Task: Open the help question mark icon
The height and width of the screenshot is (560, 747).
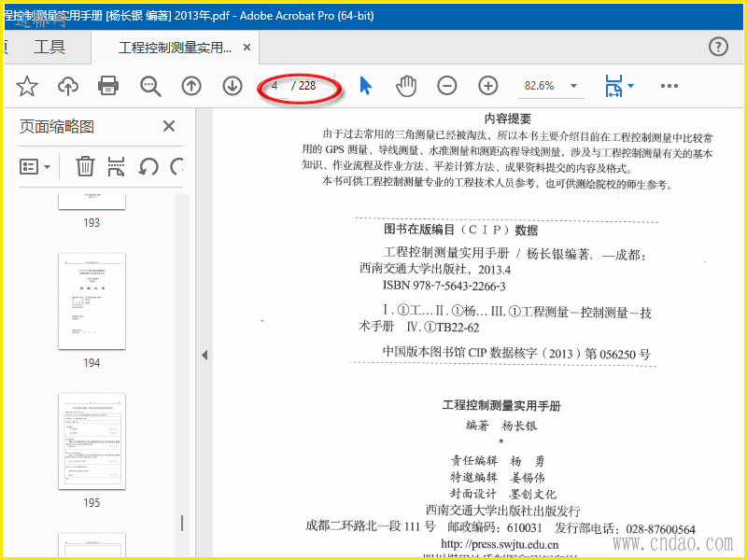Action: pyautogui.click(x=718, y=47)
